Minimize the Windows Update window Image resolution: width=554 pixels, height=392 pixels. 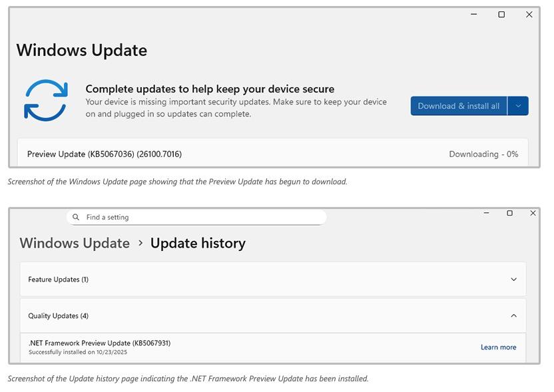473,14
